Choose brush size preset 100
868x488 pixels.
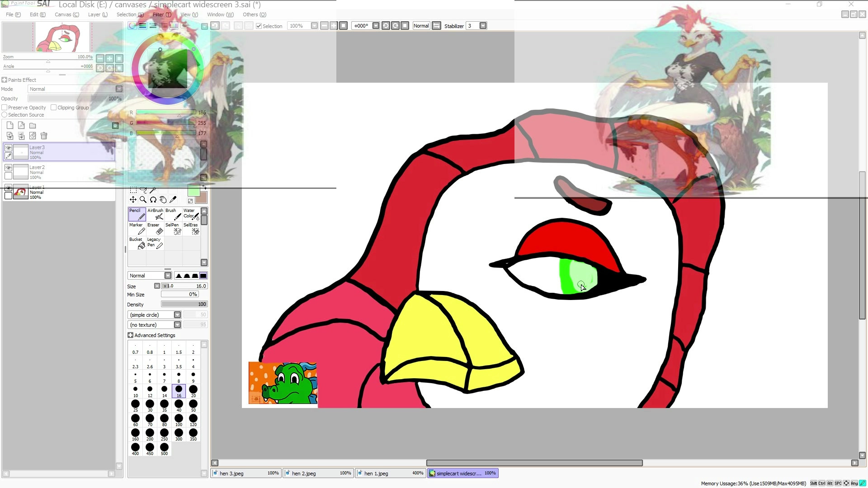coord(179,420)
